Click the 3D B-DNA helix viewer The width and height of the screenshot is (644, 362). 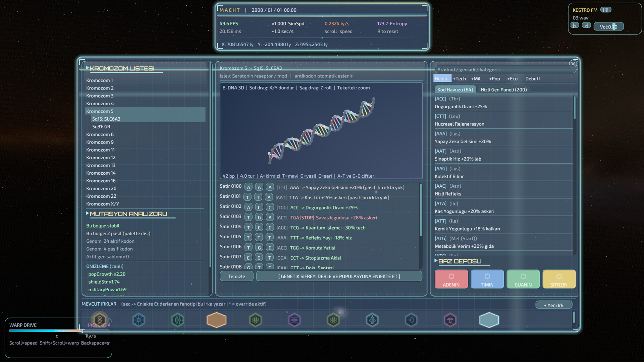click(x=321, y=131)
